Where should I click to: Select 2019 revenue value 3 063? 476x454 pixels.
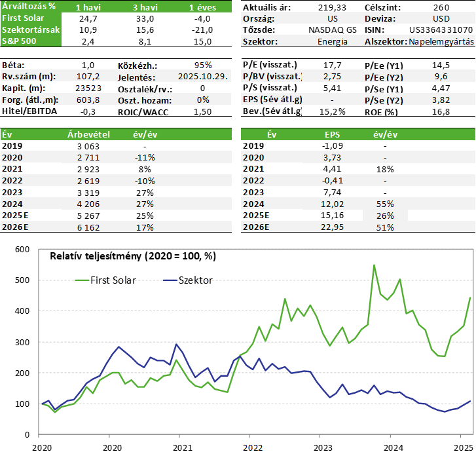pos(88,146)
